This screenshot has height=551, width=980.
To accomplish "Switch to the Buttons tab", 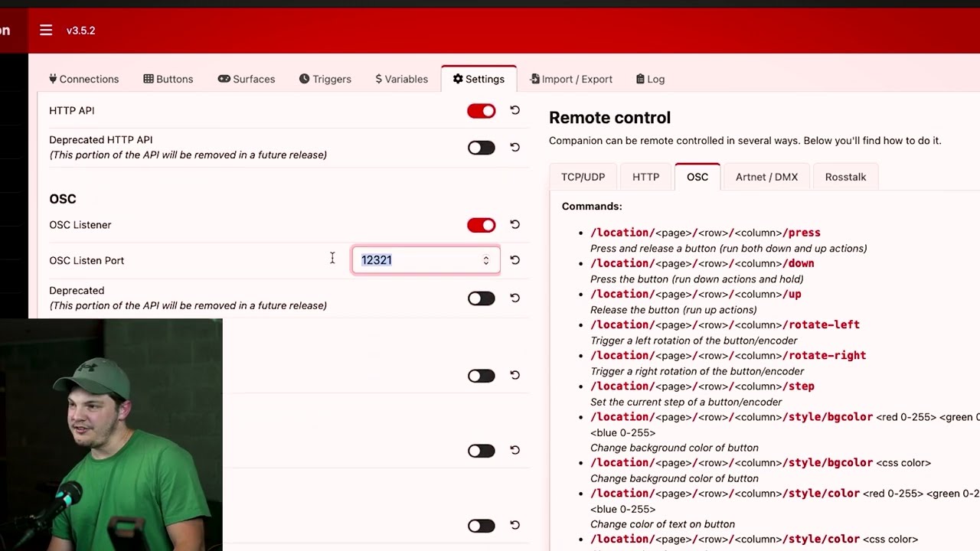I will click(168, 79).
